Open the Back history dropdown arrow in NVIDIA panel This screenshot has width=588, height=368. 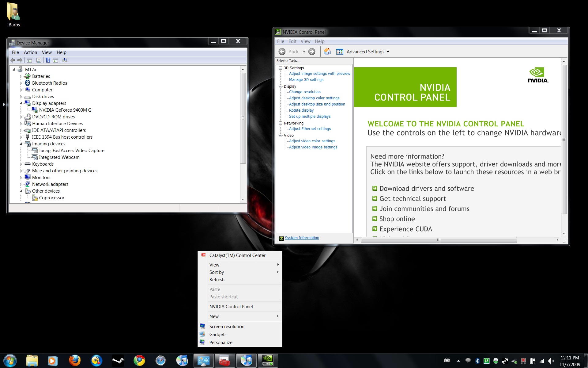[x=304, y=52]
